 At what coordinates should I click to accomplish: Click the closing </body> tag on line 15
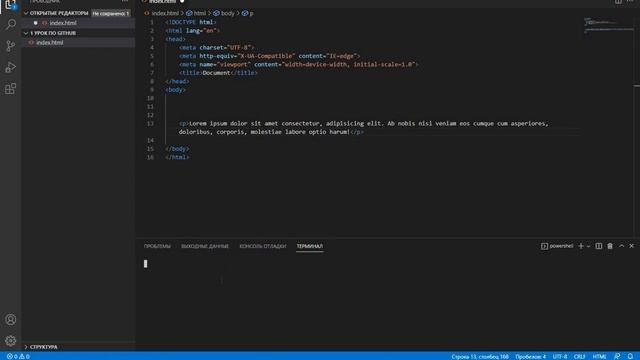click(x=177, y=149)
